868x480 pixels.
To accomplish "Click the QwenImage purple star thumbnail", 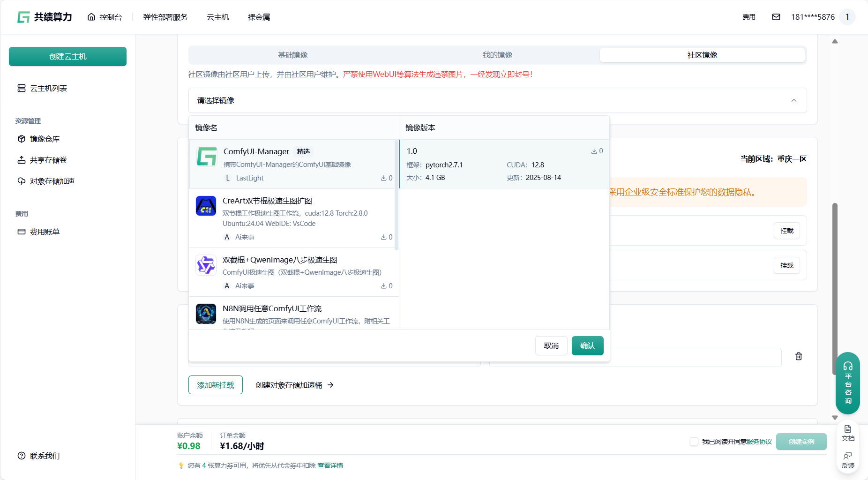I will (x=206, y=265).
